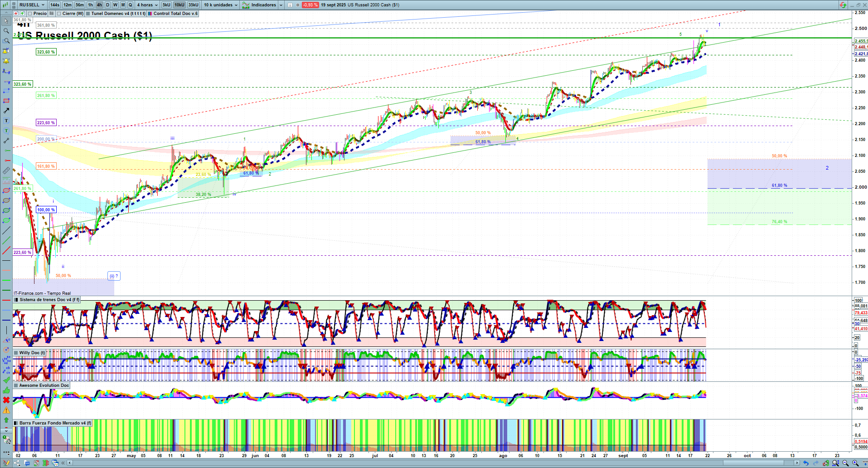Select the red ellipse drawing tool
This screenshot has height=468, width=868.
(6, 190)
